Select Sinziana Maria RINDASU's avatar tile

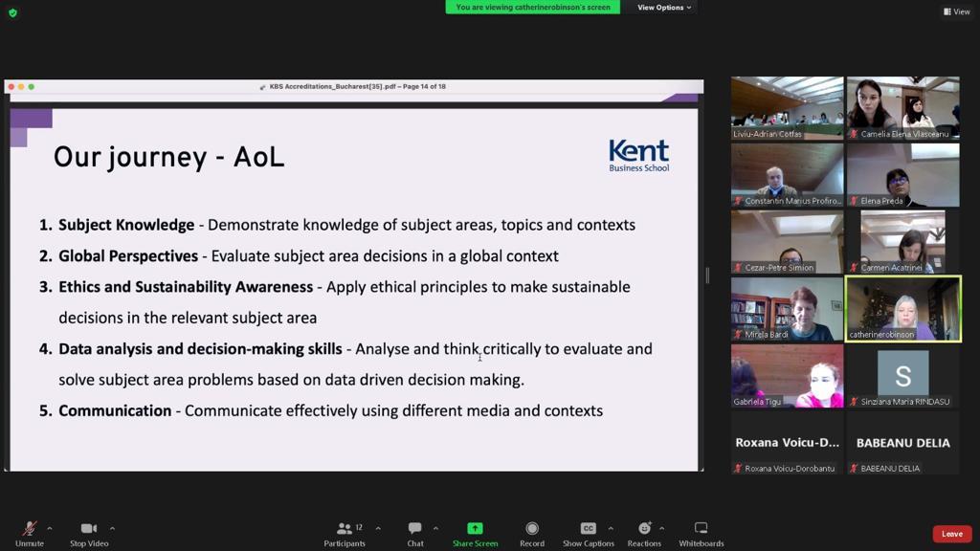pyautogui.click(x=903, y=375)
